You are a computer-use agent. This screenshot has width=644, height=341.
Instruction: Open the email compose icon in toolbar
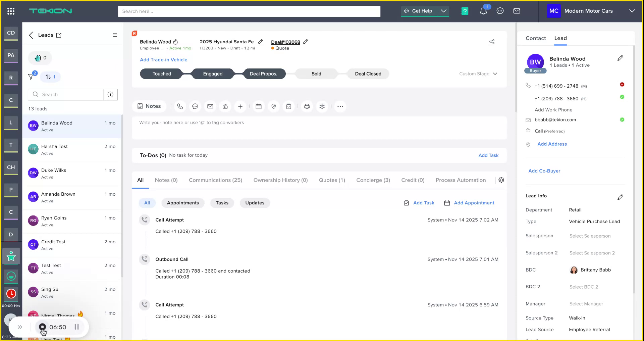(210, 106)
